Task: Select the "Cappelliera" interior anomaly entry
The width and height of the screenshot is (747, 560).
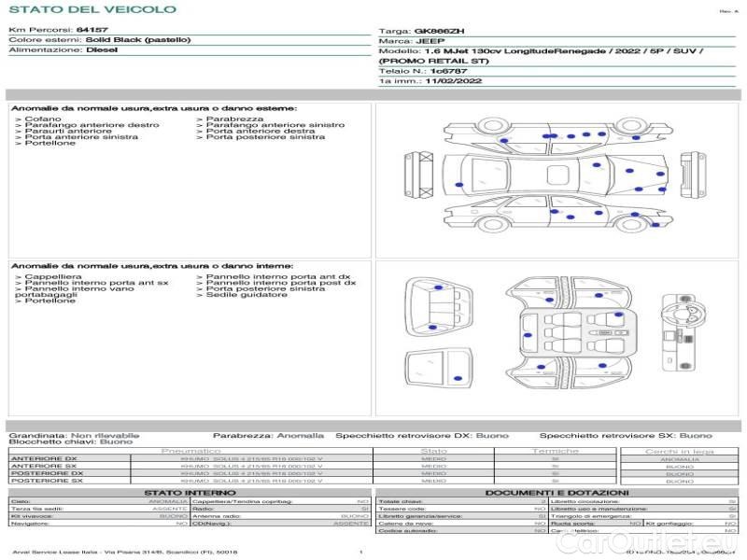Action: pos(49,276)
